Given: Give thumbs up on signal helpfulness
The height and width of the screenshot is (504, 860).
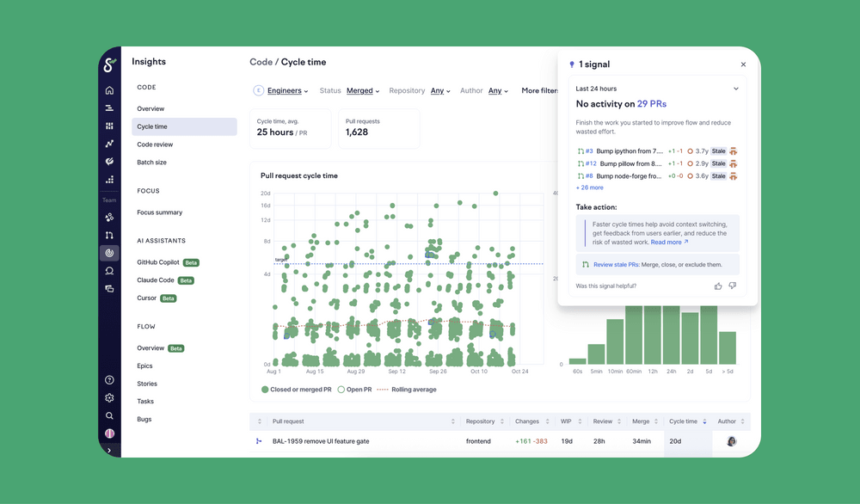Looking at the screenshot, I should (718, 286).
